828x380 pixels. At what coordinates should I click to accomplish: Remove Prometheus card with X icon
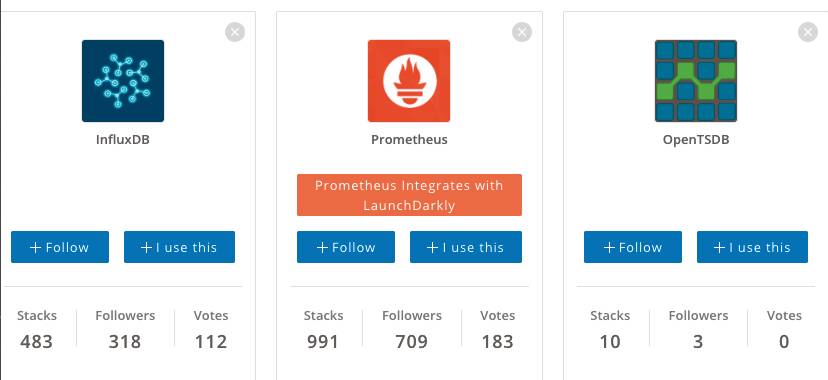(522, 32)
